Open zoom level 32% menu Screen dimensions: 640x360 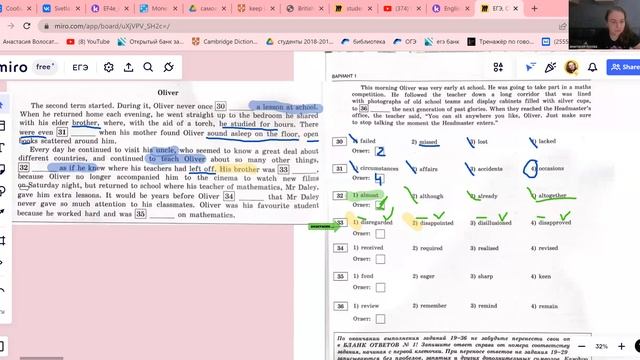(601, 346)
